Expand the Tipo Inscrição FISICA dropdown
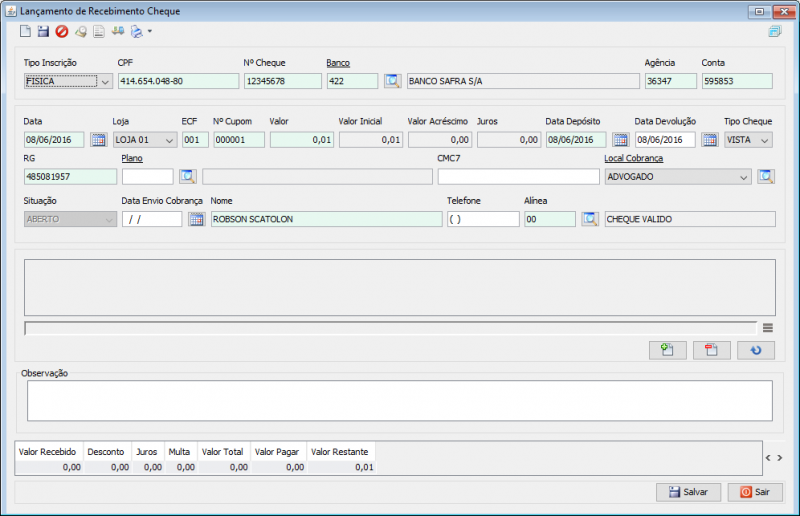This screenshot has width=800, height=516. [105, 81]
